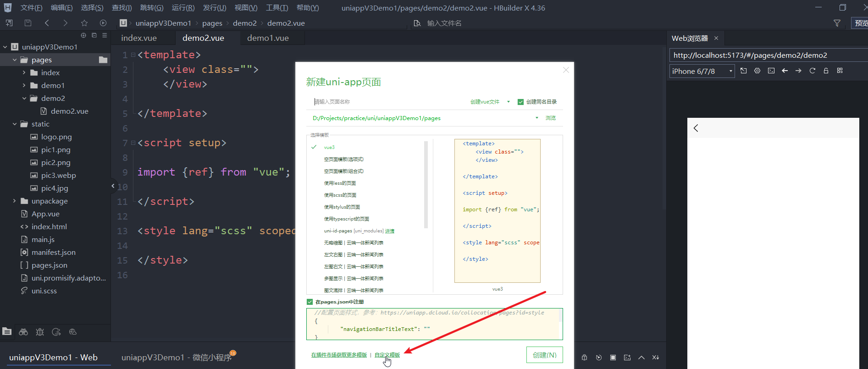
Task: Locate current file with target icon
Action: (83, 35)
